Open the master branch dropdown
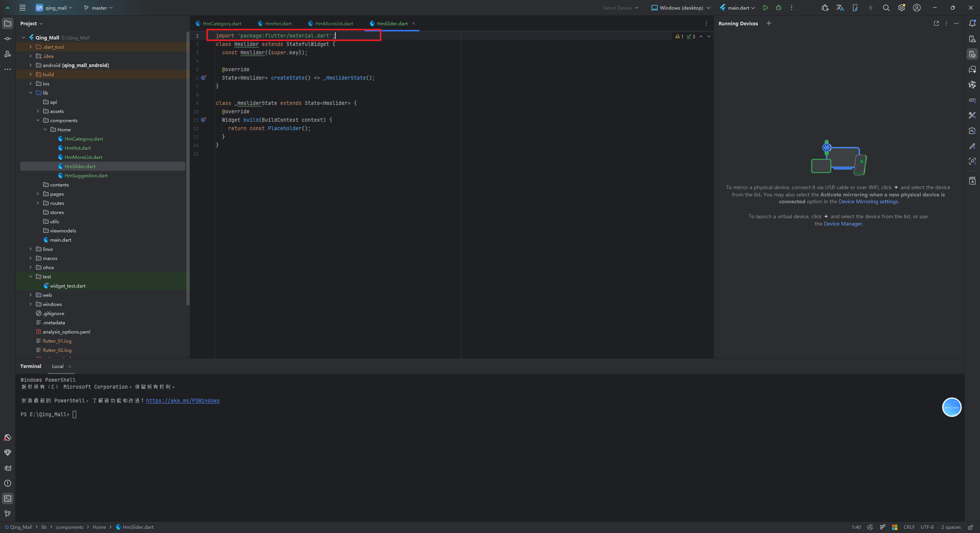This screenshot has height=533, width=980. pos(98,8)
